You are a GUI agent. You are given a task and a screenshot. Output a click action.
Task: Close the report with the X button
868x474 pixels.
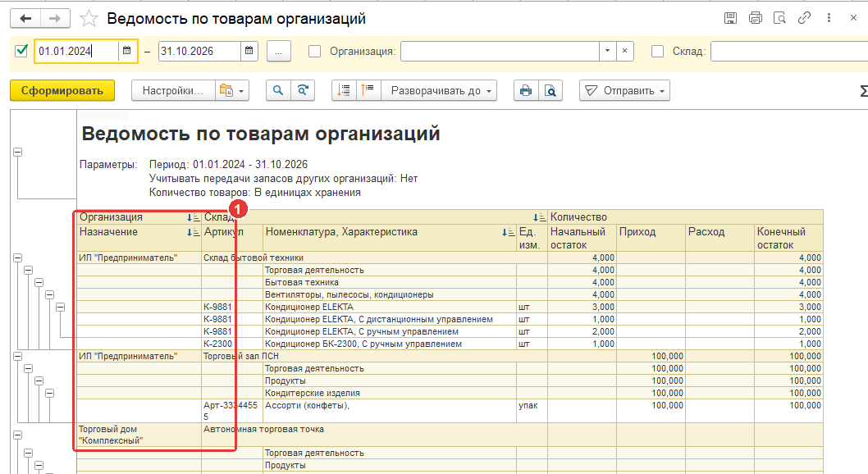point(853,18)
